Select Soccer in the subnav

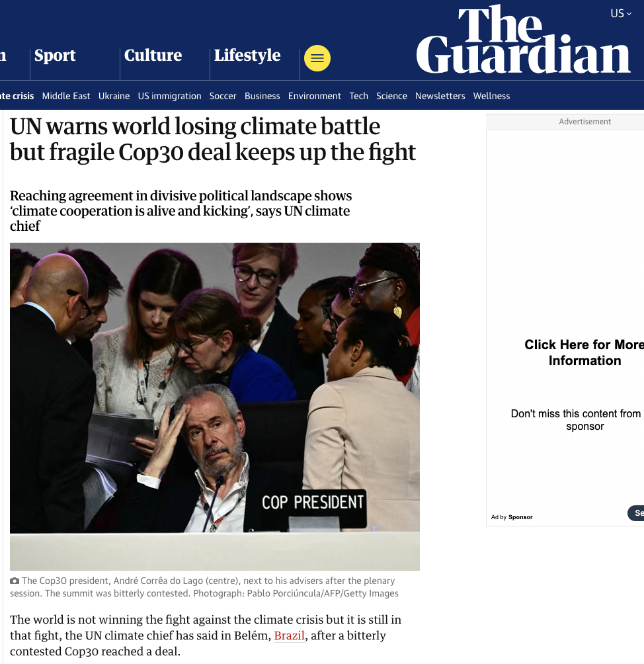(223, 96)
